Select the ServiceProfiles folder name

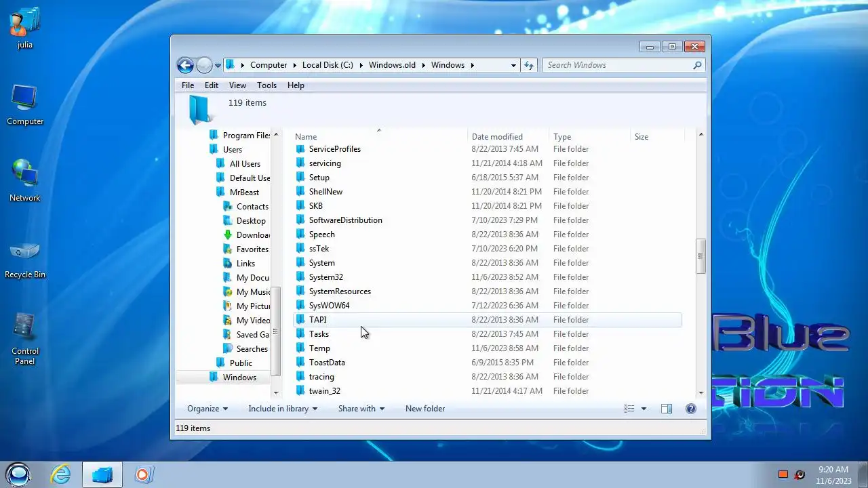click(x=334, y=148)
